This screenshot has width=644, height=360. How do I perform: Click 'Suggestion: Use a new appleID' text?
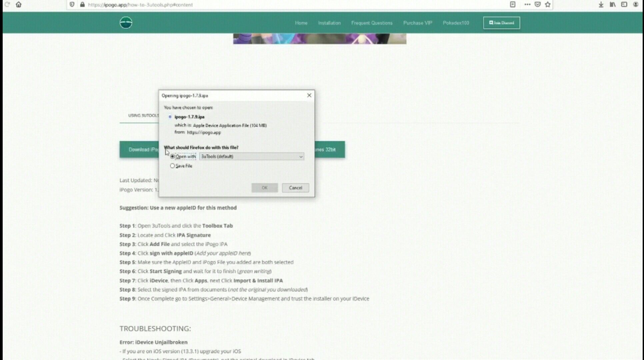[x=178, y=208]
